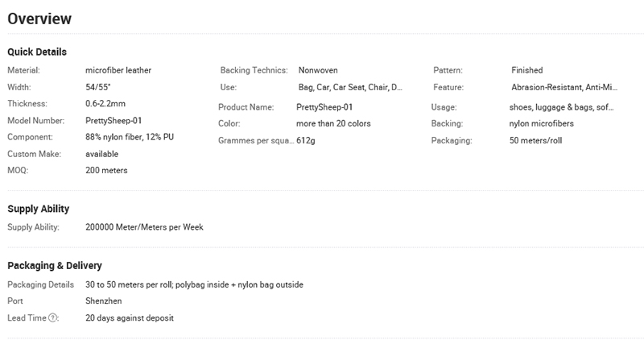Click the truncated Feature value 'Abrasion-Resistant'
The height and width of the screenshot is (340, 644).
[x=564, y=87]
